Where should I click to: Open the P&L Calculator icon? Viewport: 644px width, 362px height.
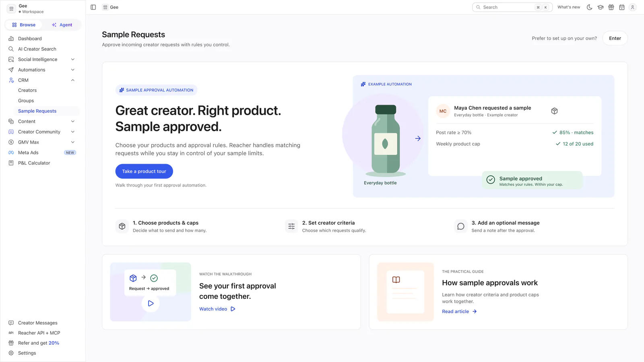(11, 163)
